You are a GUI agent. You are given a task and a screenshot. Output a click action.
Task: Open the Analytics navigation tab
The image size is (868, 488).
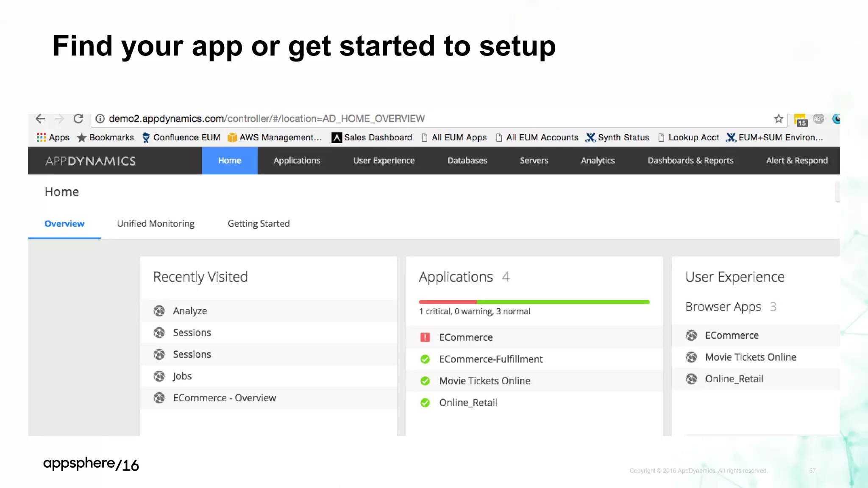[x=598, y=161]
